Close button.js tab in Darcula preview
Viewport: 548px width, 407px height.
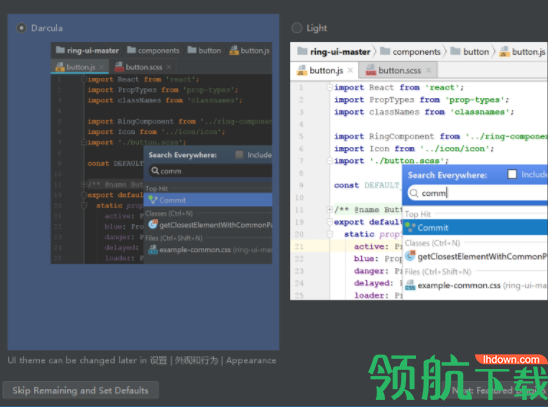(101, 67)
